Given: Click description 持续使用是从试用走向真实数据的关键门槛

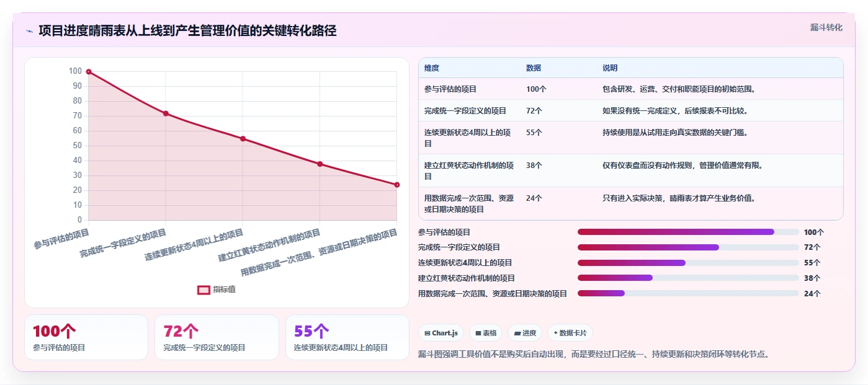Looking at the screenshot, I should [x=675, y=133].
